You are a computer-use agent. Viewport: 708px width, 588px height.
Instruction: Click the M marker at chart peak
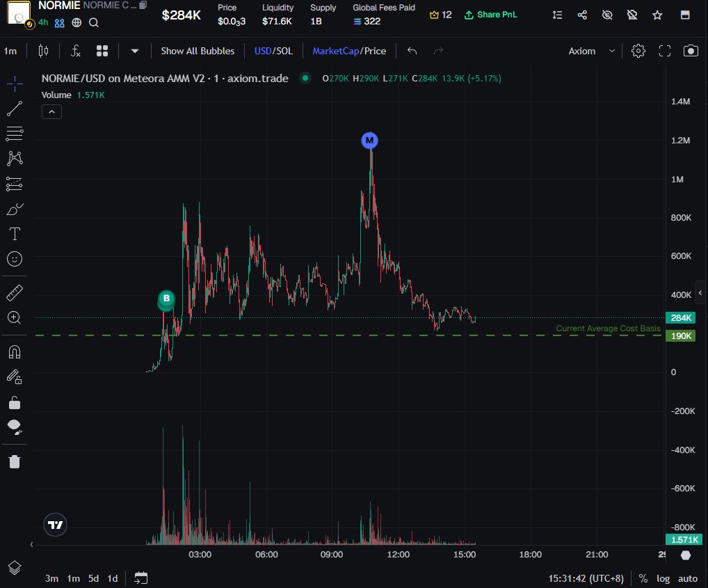pos(369,141)
